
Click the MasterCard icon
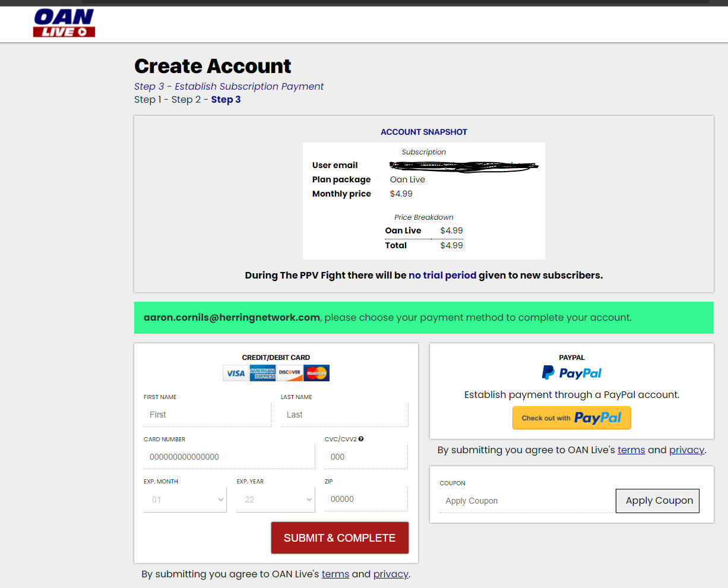click(x=316, y=373)
